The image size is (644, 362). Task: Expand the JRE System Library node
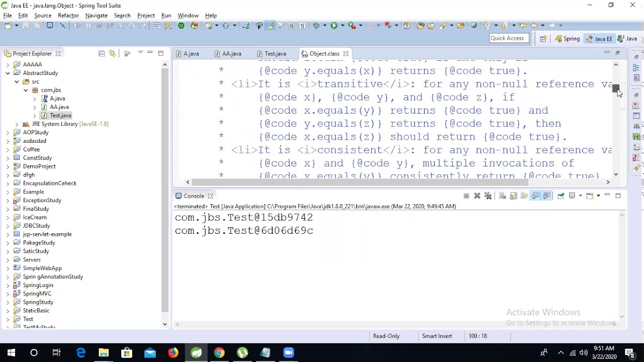[17, 124]
